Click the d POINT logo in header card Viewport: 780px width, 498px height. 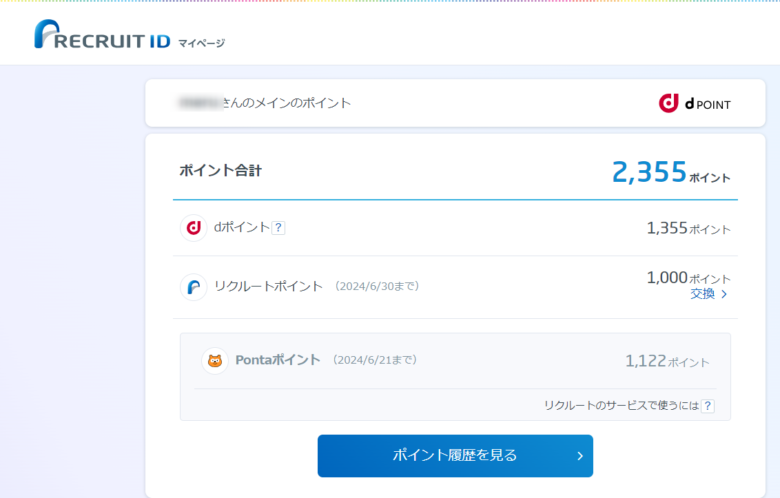click(694, 103)
